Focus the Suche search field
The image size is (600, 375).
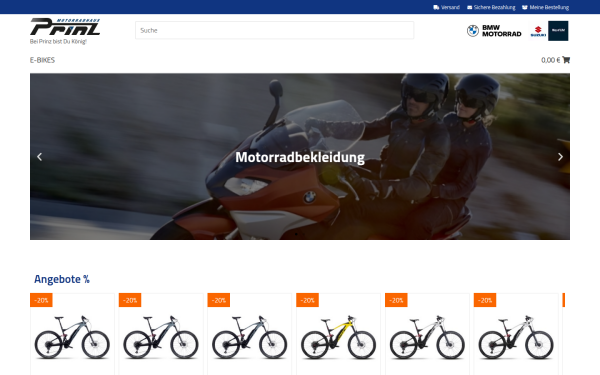[x=274, y=30]
